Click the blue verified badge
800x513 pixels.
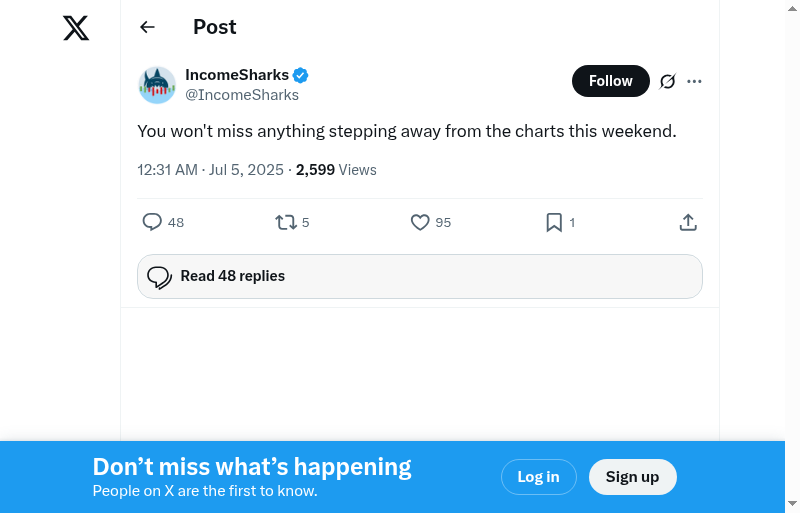pos(300,75)
